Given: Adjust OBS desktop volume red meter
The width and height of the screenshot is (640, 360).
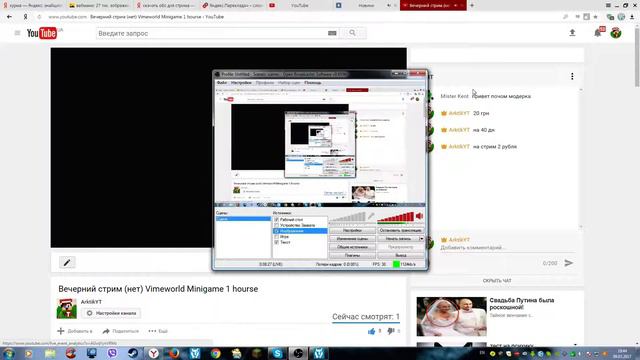Looking at the screenshot, I should pos(396,218).
